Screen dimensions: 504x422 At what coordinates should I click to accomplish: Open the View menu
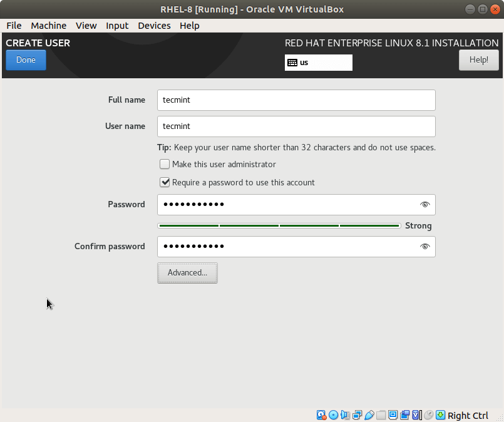click(x=86, y=26)
